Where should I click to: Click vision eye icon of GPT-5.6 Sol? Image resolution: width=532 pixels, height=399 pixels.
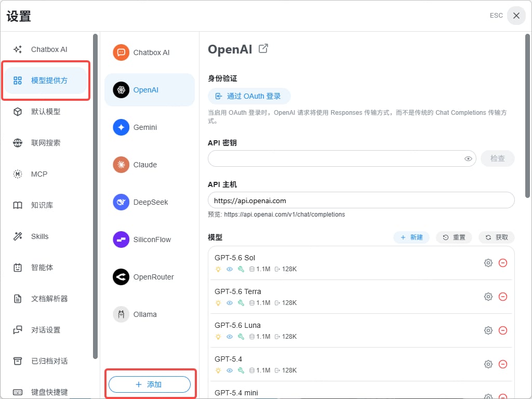pyautogui.click(x=230, y=269)
